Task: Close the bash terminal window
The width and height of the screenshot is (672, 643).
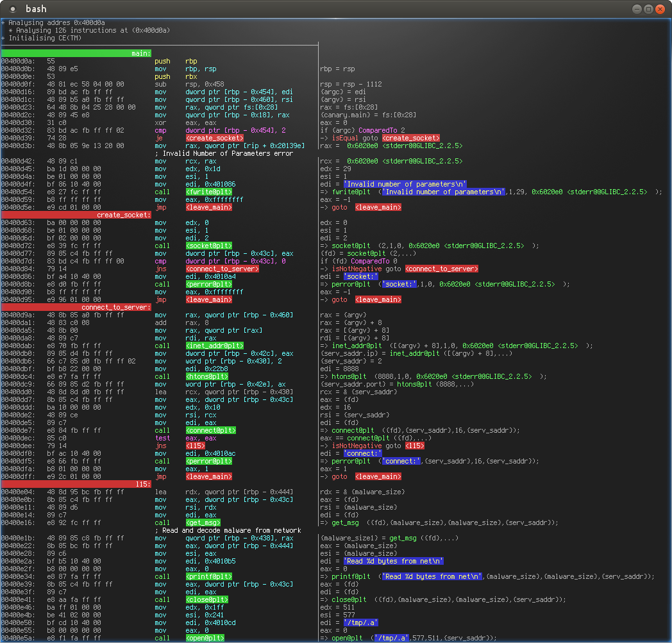Action: (x=660, y=9)
